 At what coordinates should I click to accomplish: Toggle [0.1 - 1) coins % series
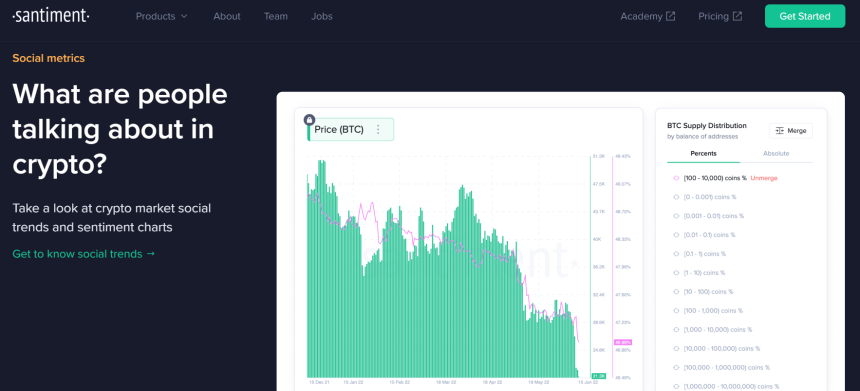[x=700, y=254]
